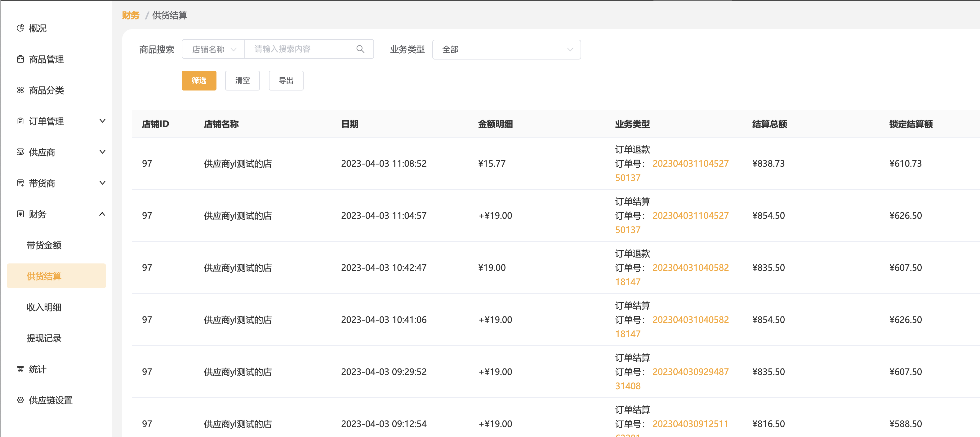Click the 带货商 sidebar icon
980x437 pixels.
click(20, 183)
